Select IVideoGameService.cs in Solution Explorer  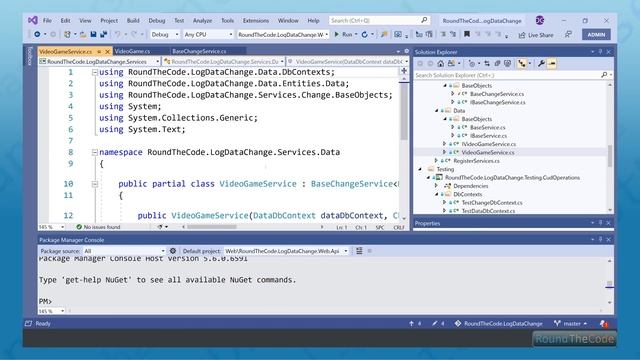489,144
